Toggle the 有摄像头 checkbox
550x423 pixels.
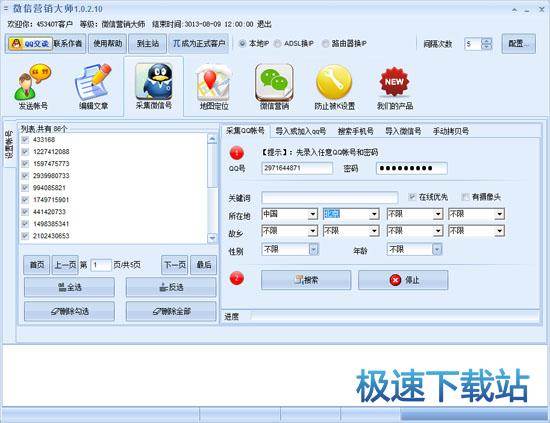pyautogui.click(x=465, y=197)
